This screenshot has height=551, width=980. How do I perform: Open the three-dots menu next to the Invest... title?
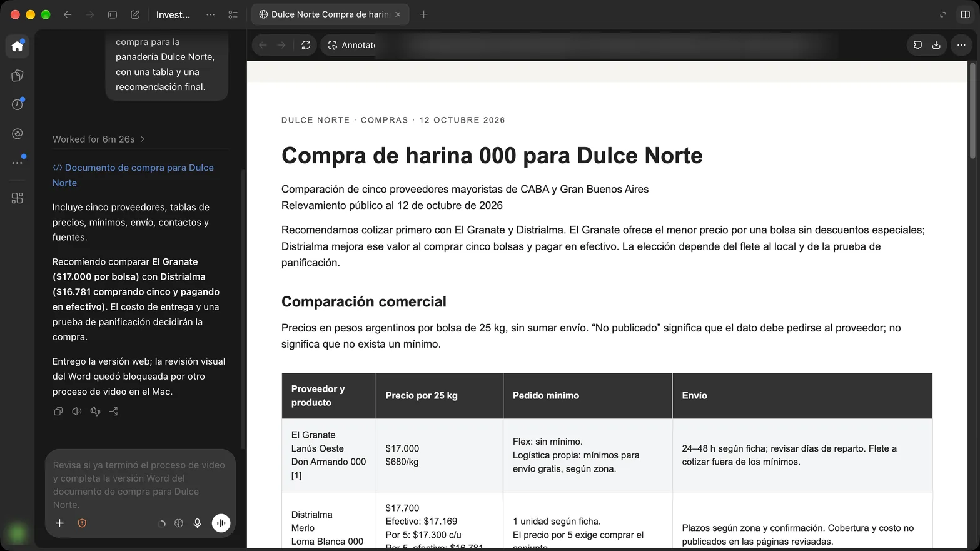211,14
